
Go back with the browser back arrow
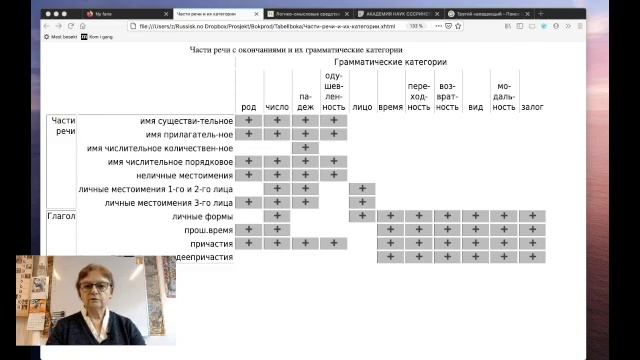47,26
